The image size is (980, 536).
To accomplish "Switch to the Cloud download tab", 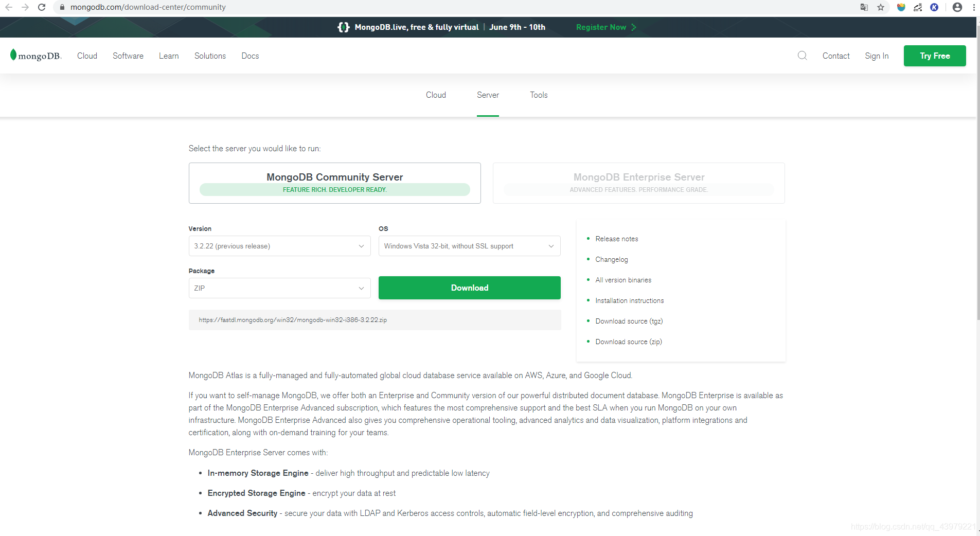I will tap(436, 95).
